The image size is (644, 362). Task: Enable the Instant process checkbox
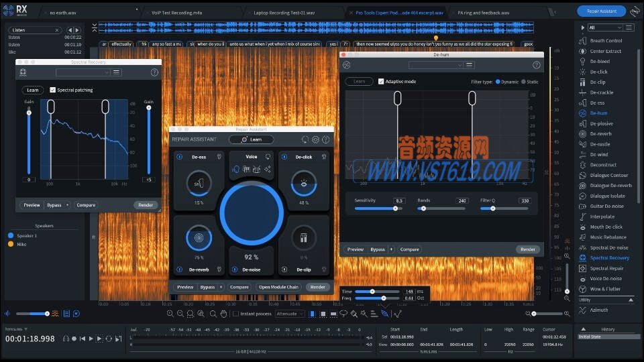coord(235,314)
